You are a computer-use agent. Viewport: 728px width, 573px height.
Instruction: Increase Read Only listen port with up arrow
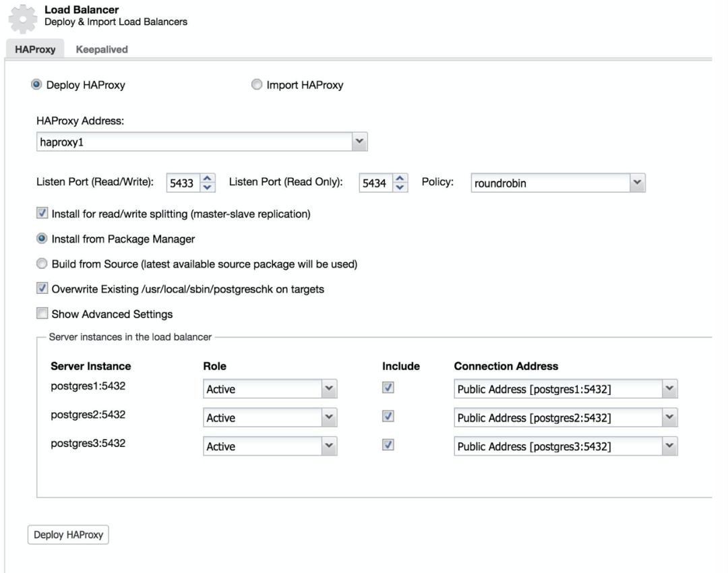pyautogui.click(x=400, y=179)
